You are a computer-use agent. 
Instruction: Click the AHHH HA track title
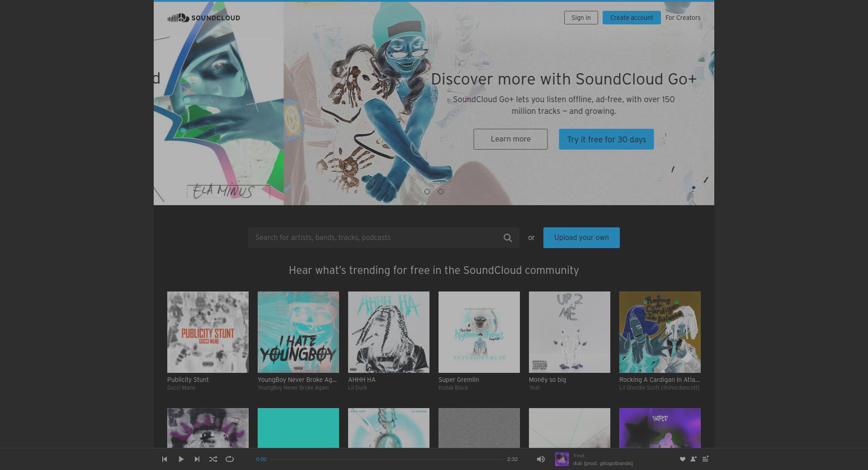pyautogui.click(x=362, y=380)
